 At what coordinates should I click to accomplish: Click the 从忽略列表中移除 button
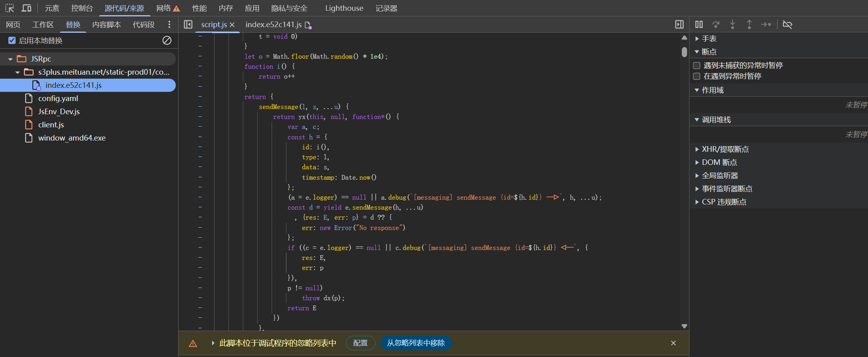415,343
